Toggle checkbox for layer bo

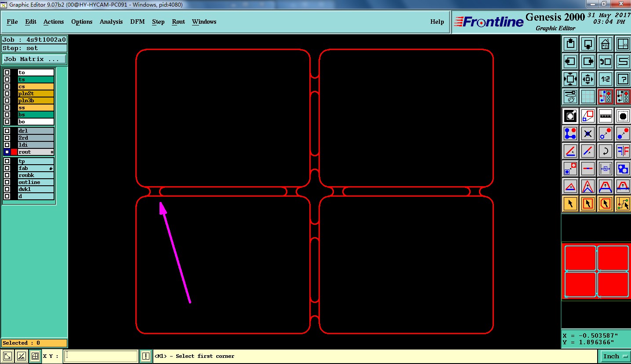coord(7,122)
